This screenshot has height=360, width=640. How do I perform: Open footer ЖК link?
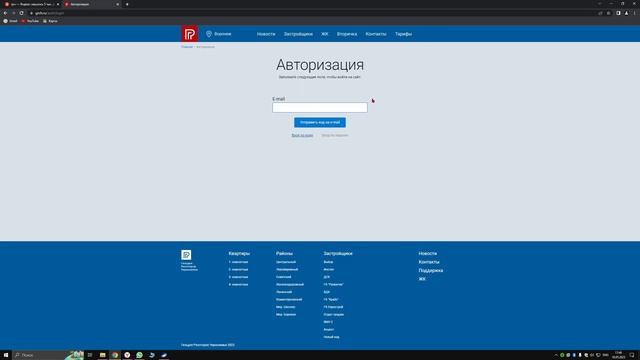click(422, 279)
